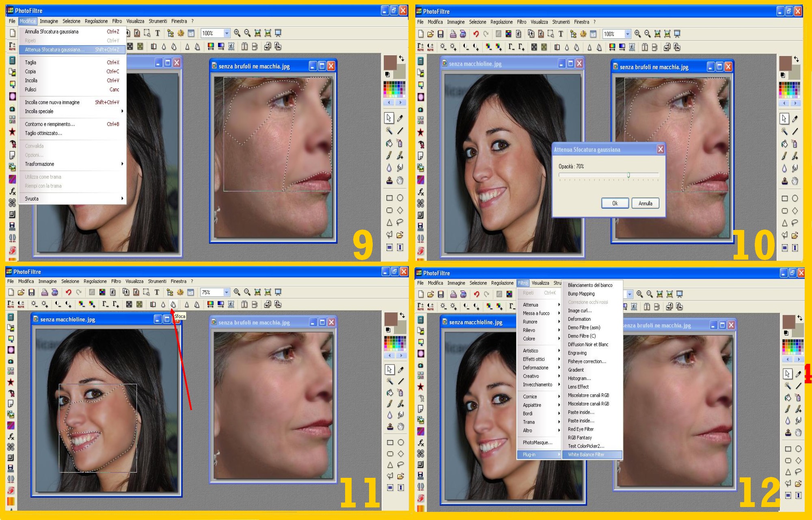Image resolution: width=812 pixels, height=520 pixels.
Task: Click the Sfoca blur icon under the red arrow
Action: (x=173, y=304)
